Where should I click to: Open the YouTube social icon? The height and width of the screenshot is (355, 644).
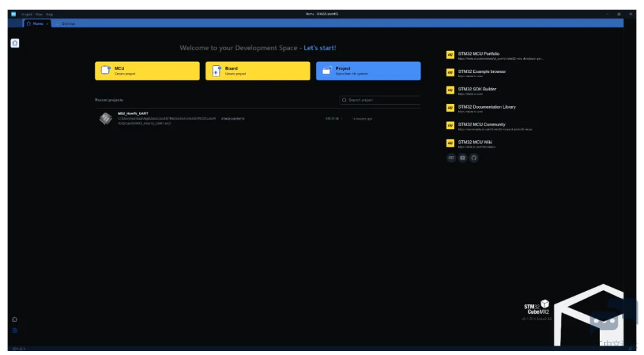click(462, 158)
